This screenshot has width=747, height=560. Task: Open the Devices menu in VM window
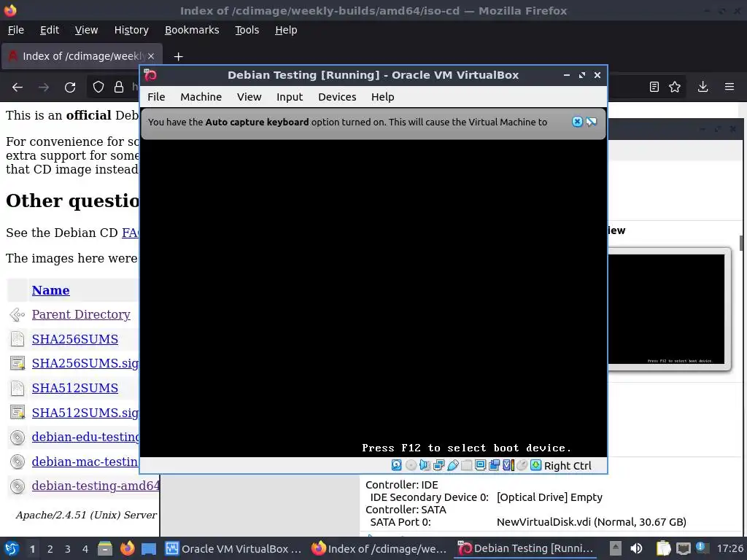[x=337, y=97]
